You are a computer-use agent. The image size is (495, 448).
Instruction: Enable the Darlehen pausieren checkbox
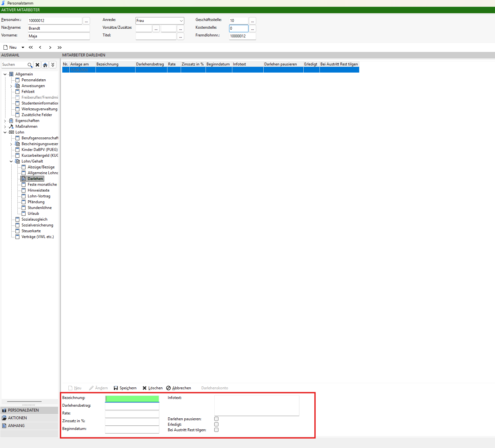click(x=217, y=419)
